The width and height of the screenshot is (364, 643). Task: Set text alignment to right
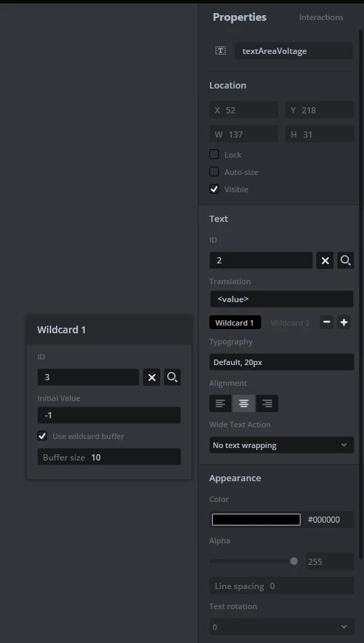click(267, 404)
